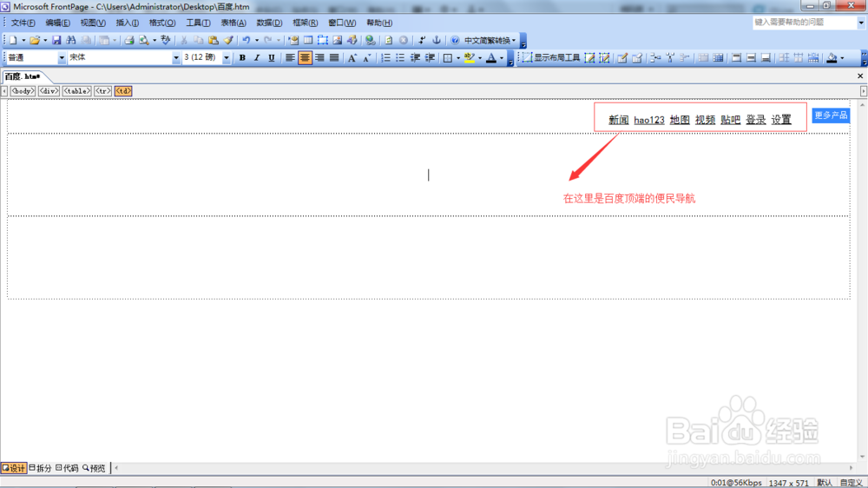This screenshot has height=488, width=868.
Task: Toggle center alignment
Action: (x=305, y=57)
